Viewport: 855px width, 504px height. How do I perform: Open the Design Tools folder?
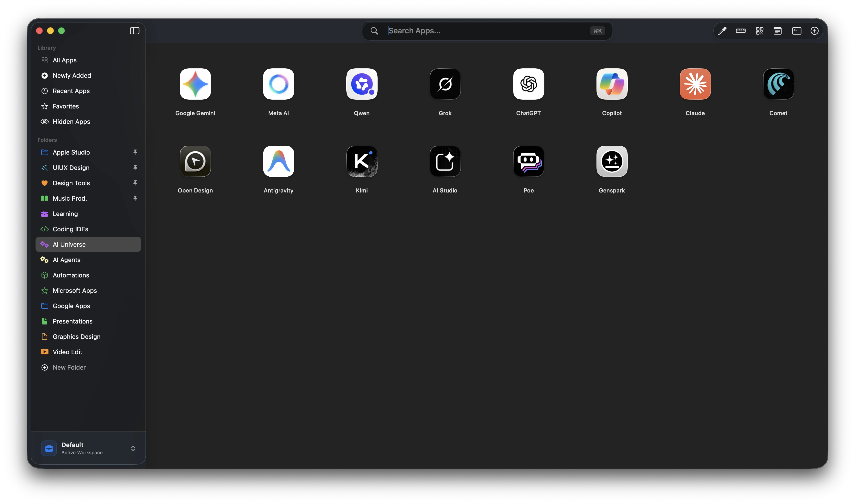[x=88, y=183]
